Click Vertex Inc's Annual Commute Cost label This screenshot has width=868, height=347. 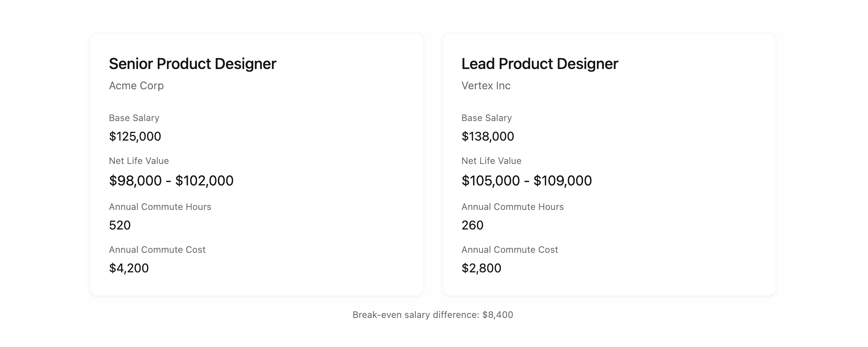coord(510,250)
